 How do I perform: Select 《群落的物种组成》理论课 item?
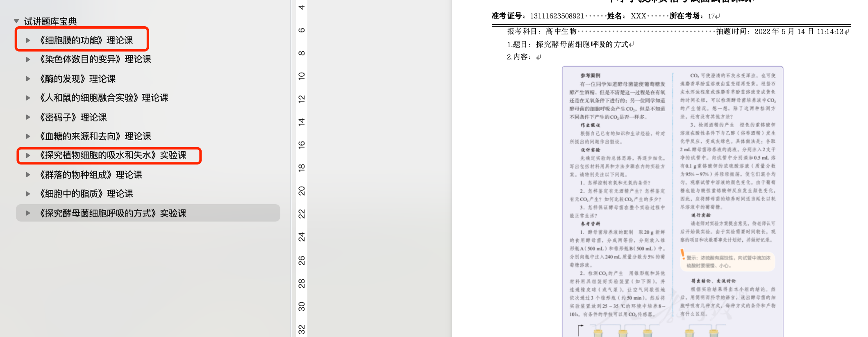pos(91,175)
